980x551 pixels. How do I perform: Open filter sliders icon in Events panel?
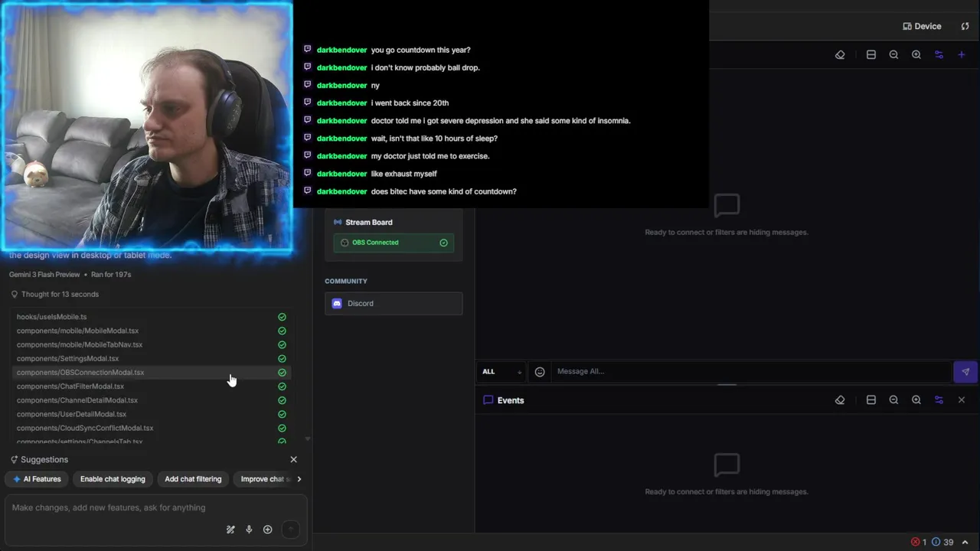point(939,400)
